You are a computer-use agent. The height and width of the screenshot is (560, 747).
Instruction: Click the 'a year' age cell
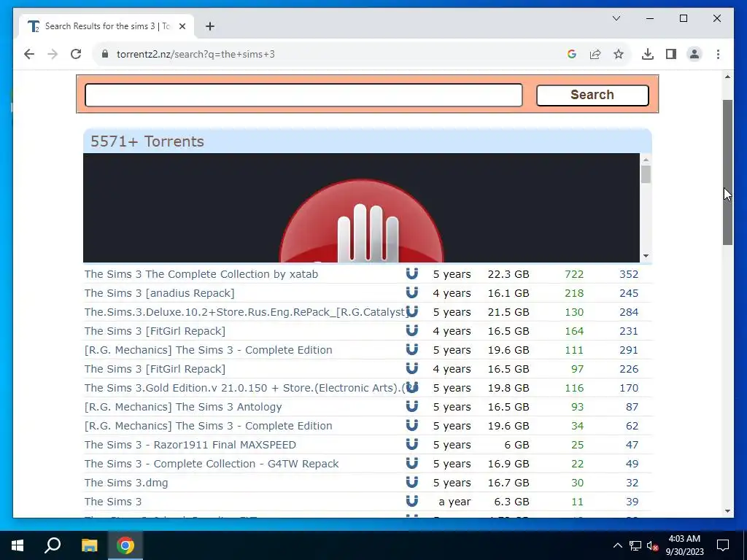(x=454, y=502)
